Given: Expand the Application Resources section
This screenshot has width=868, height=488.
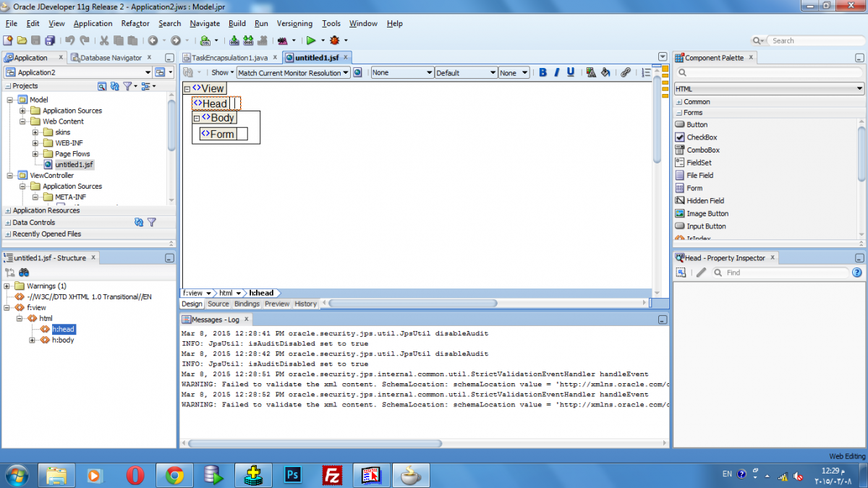Looking at the screenshot, I should click(x=8, y=210).
